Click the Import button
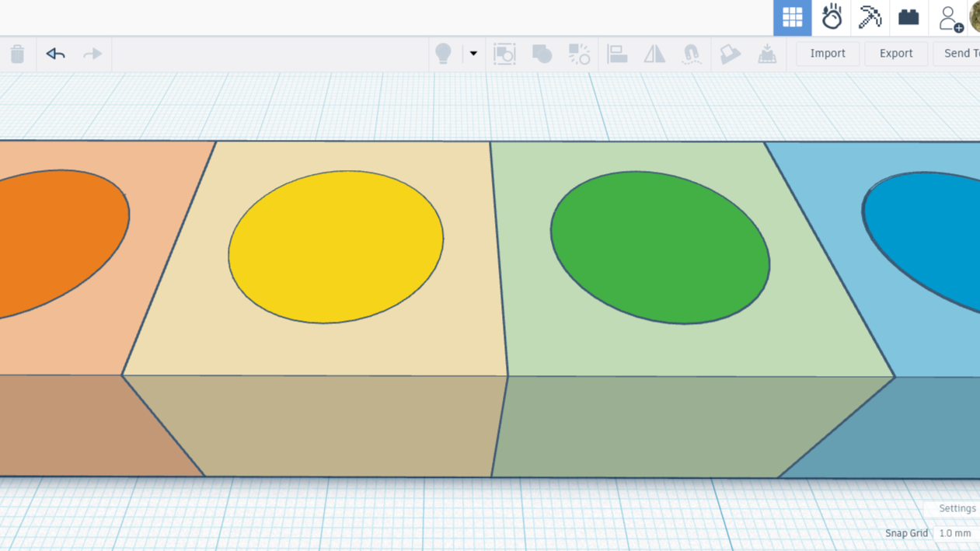The height and width of the screenshot is (551, 980). 828,54
